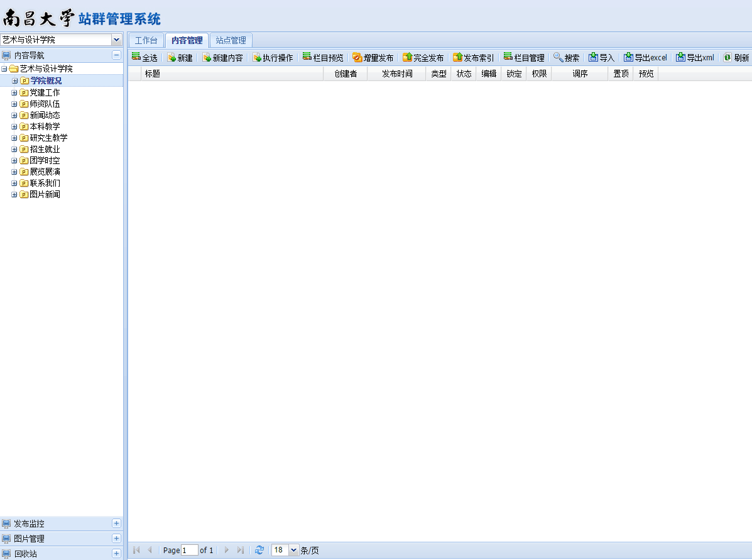
Task: Switch to the 工作台 tab
Action: [146, 40]
